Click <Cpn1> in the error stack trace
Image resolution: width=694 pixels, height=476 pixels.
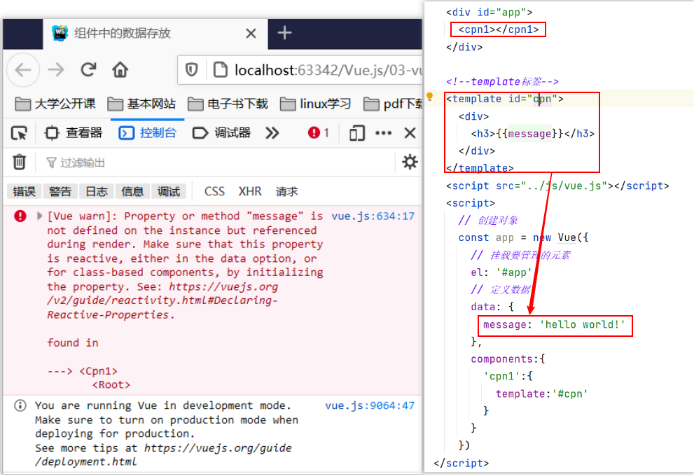(98, 371)
